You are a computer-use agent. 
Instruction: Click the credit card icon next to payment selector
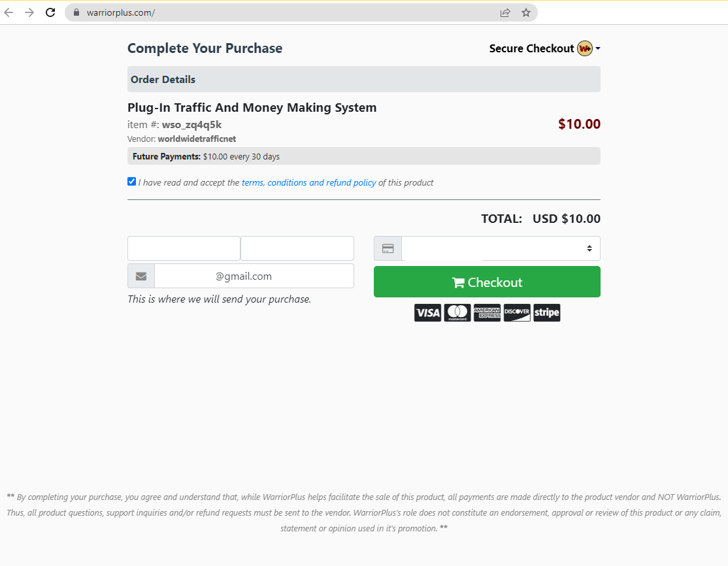pos(388,248)
